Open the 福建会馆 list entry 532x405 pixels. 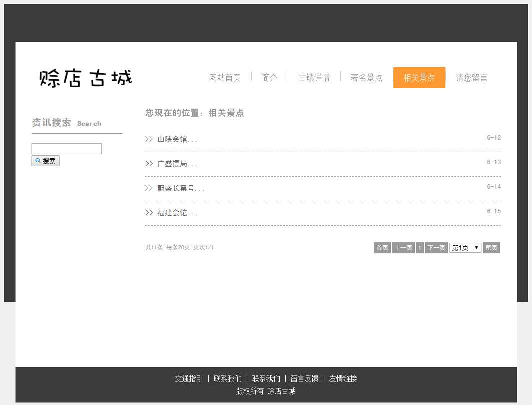tap(177, 213)
